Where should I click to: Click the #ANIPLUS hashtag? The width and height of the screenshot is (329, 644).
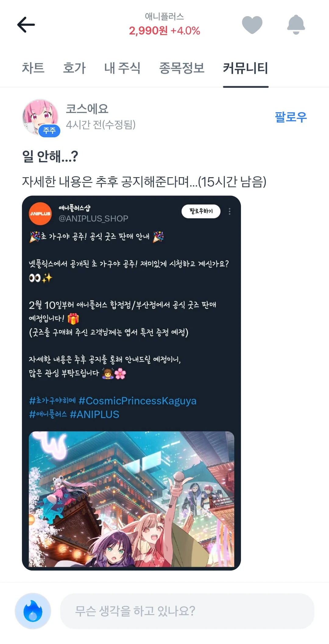pos(94,414)
